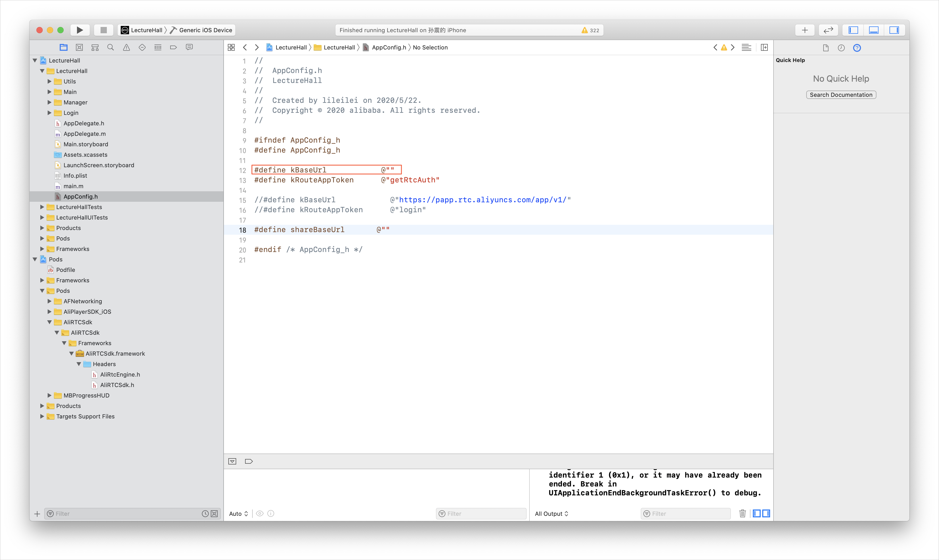The width and height of the screenshot is (939, 560).
Task: Open the Find navigator
Action: [111, 47]
